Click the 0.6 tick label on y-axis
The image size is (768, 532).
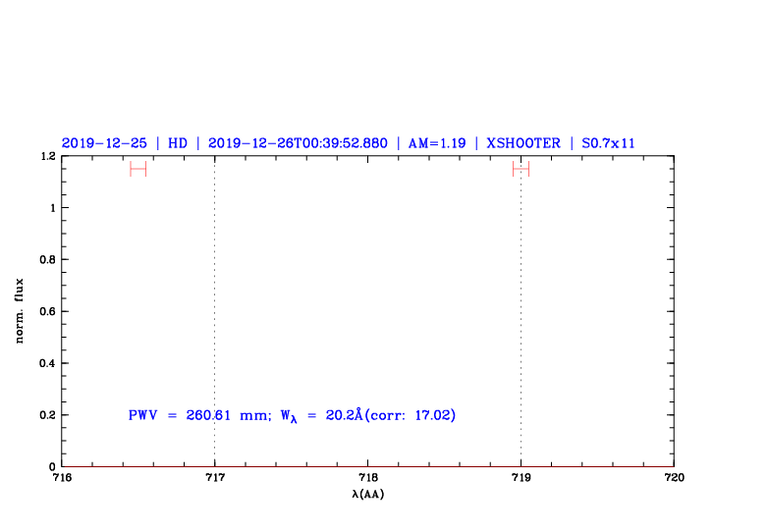point(46,311)
